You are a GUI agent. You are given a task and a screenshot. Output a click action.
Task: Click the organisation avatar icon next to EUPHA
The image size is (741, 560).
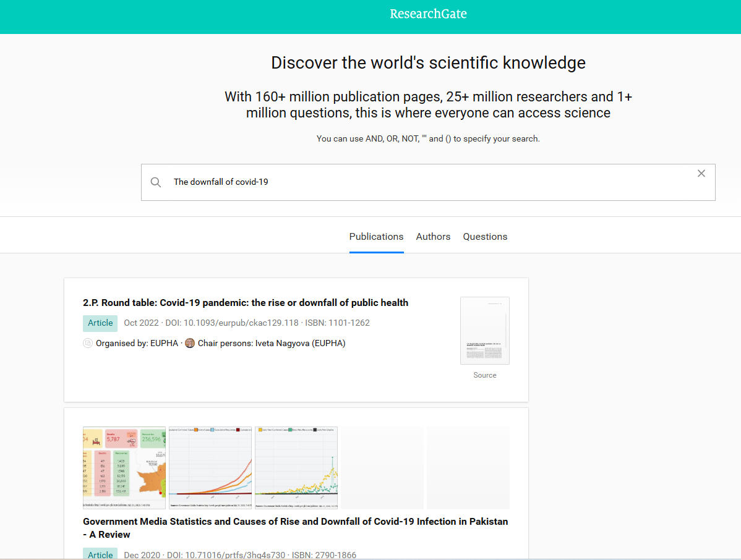[88, 342]
